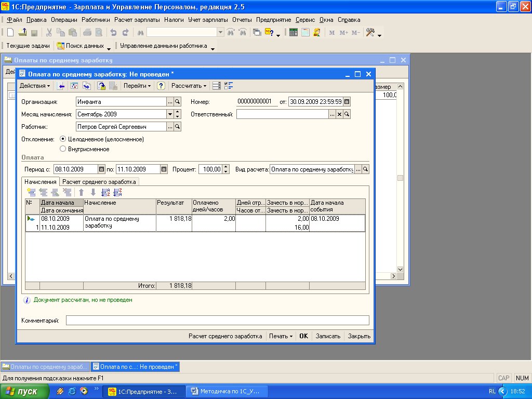Click the wrench and hammer settings icon

[x=370, y=32]
